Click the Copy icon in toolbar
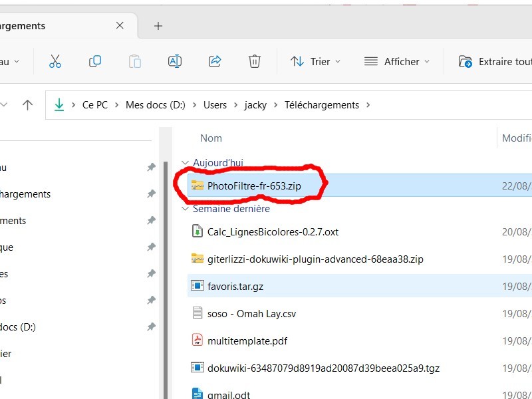Viewport: 532px width, 399px height. (x=95, y=61)
